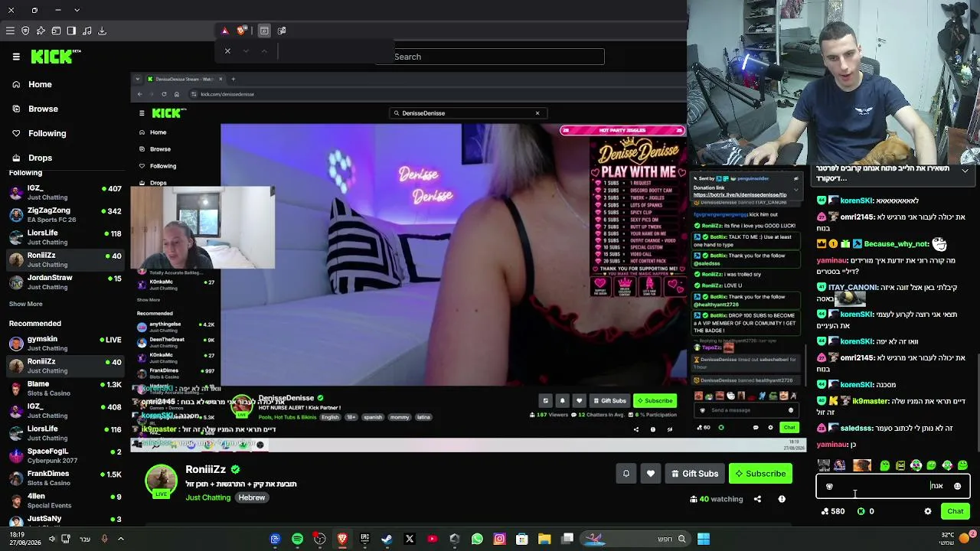Show hidden system tray icons chevron
980x551 pixels.
120,539
